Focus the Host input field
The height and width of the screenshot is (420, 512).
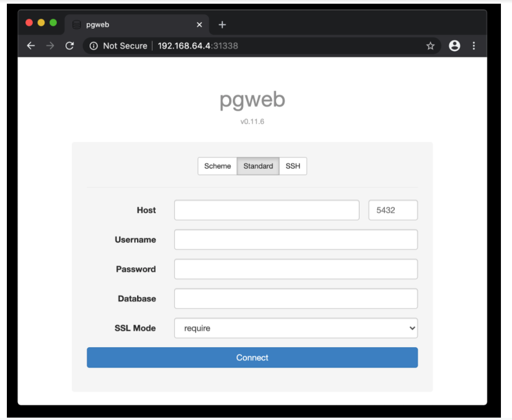point(267,210)
